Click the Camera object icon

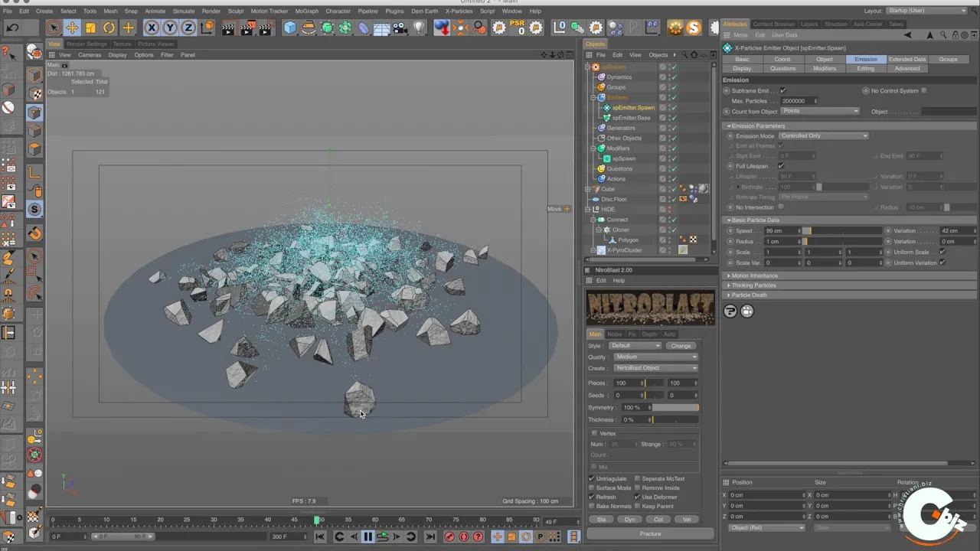(400, 28)
